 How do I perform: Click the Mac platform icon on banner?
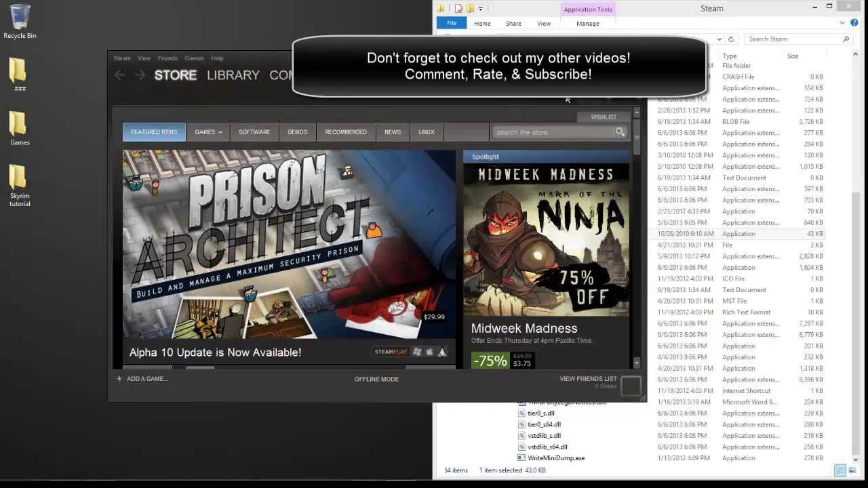click(x=429, y=352)
